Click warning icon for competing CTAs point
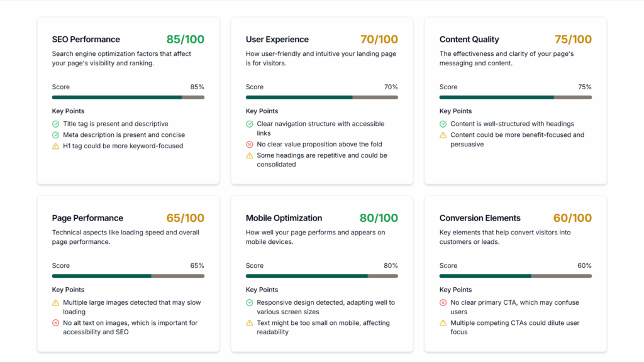The width and height of the screenshot is (644, 362). point(443,323)
